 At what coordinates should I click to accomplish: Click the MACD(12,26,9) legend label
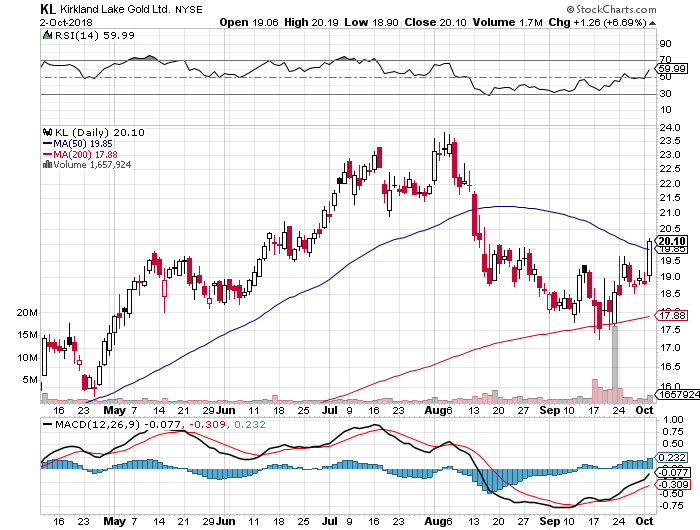pyautogui.click(x=97, y=424)
